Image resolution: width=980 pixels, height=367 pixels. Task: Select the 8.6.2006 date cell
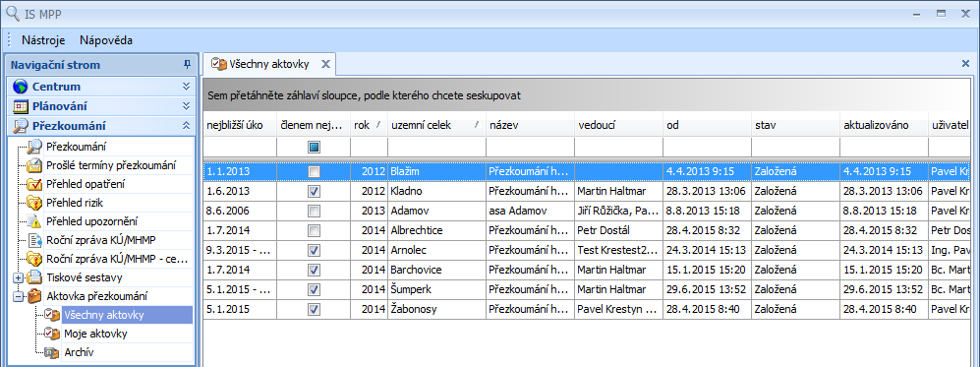click(x=240, y=211)
